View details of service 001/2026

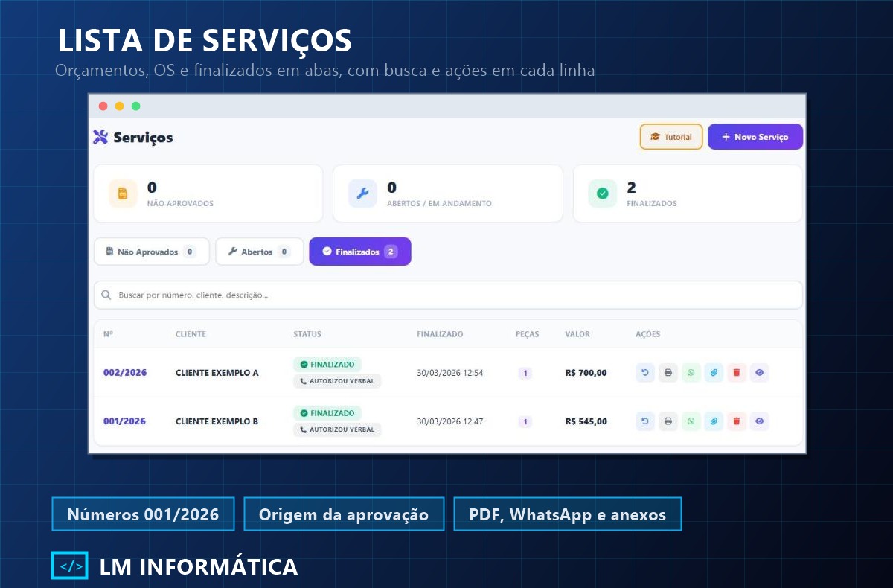(x=760, y=421)
